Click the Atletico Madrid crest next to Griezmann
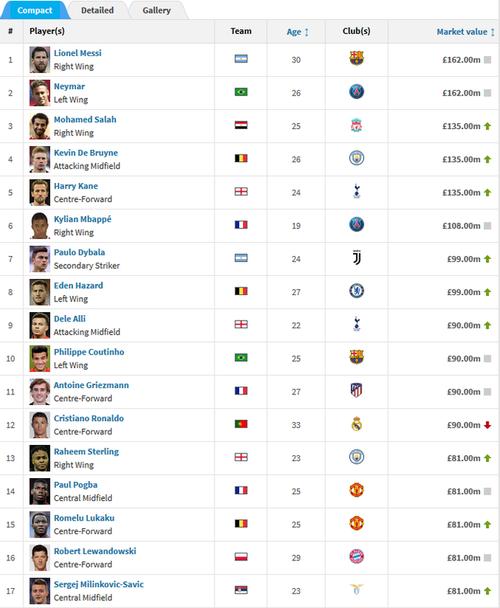Screen dimensions: 500x608 [x=356, y=390]
